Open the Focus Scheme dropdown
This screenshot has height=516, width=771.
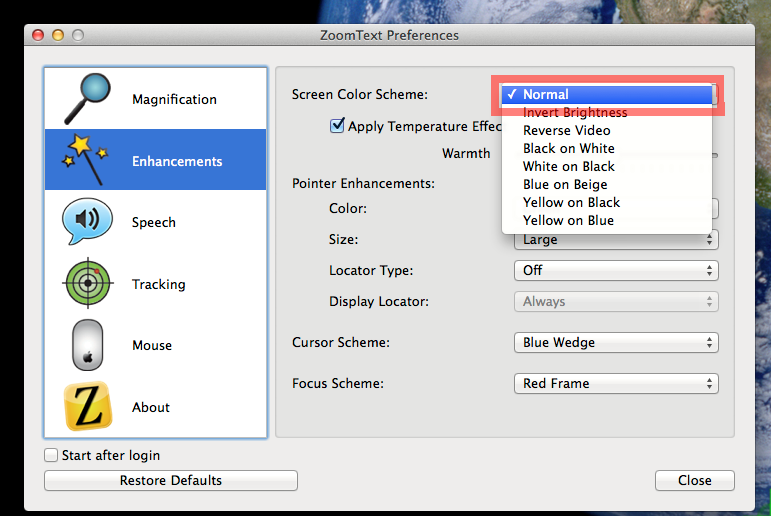click(x=617, y=383)
